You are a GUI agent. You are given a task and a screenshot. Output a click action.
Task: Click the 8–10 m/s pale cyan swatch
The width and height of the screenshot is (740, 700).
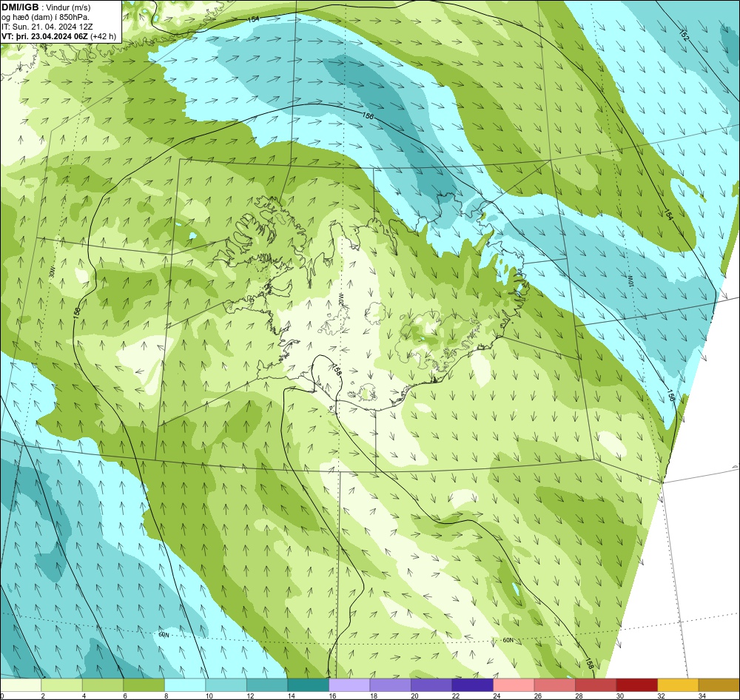(x=185, y=685)
